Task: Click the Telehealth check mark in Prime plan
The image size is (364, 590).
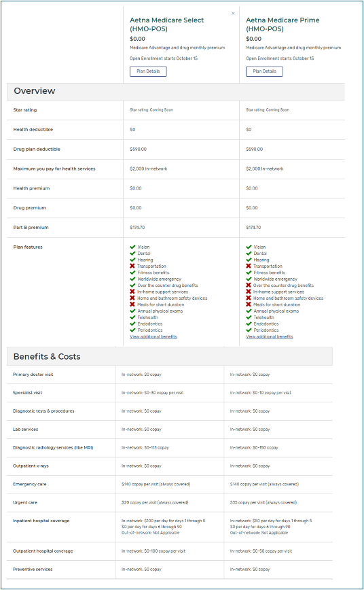Action: click(249, 317)
